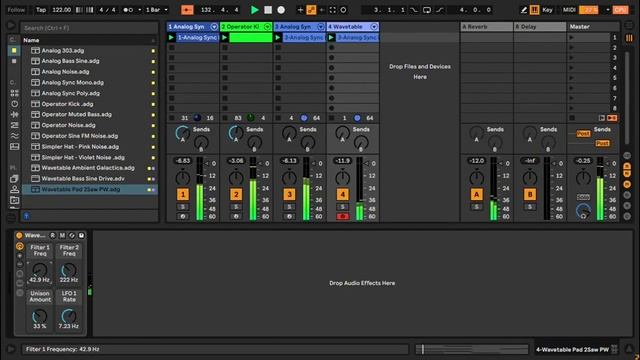
Task: Toggle the Follow button
Action: [16, 10]
